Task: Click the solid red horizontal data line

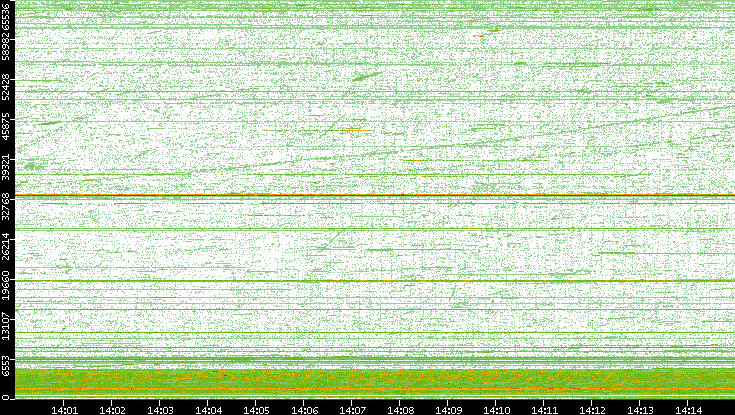Action: tap(375, 195)
